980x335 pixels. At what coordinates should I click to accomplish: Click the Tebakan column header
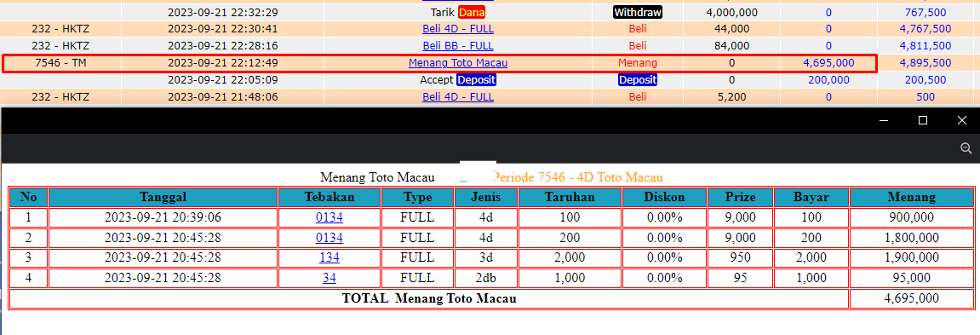click(330, 197)
